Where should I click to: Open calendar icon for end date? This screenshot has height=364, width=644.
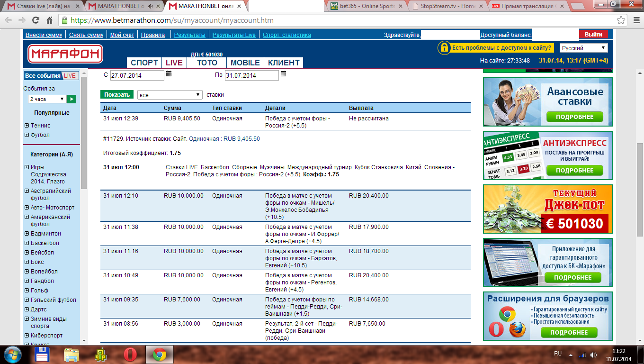pyautogui.click(x=284, y=74)
